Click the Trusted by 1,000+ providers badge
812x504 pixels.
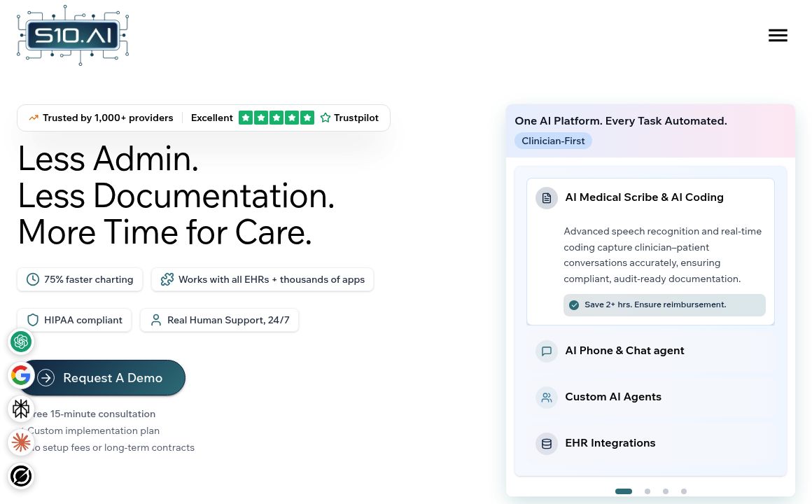pyautogui.click(x=101, y=118)
